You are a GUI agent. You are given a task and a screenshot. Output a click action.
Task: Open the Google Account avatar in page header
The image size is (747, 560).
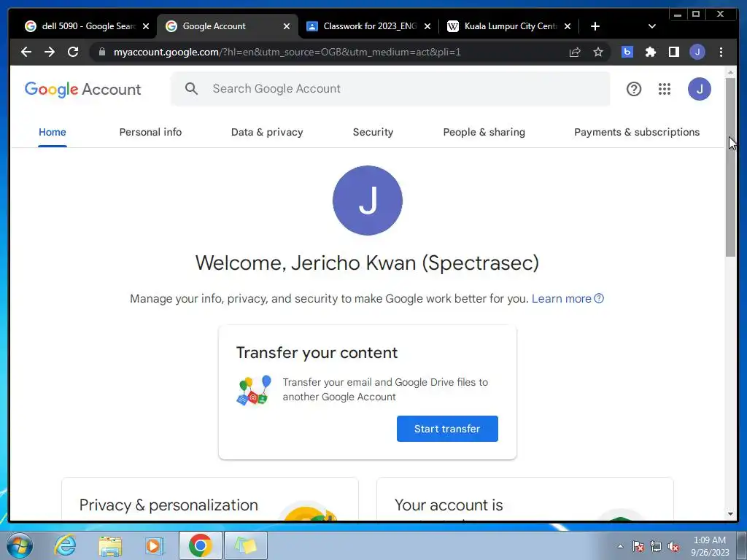coord(700,89)
